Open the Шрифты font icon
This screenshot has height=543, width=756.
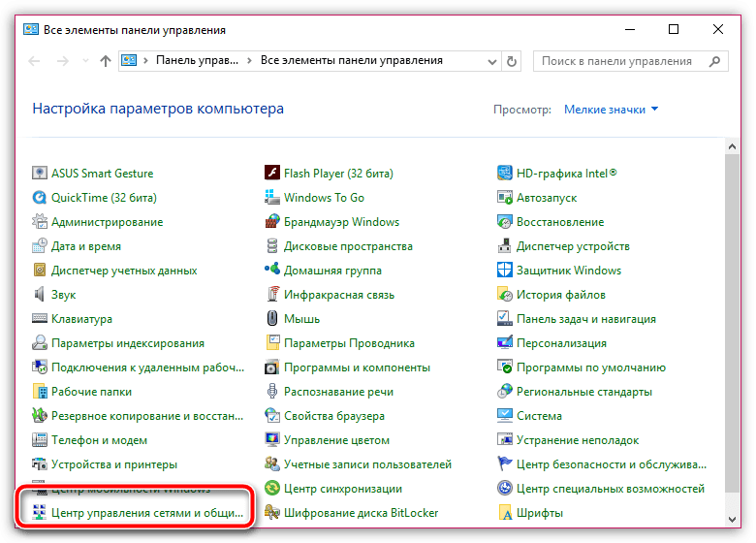(x=505, y=513)
